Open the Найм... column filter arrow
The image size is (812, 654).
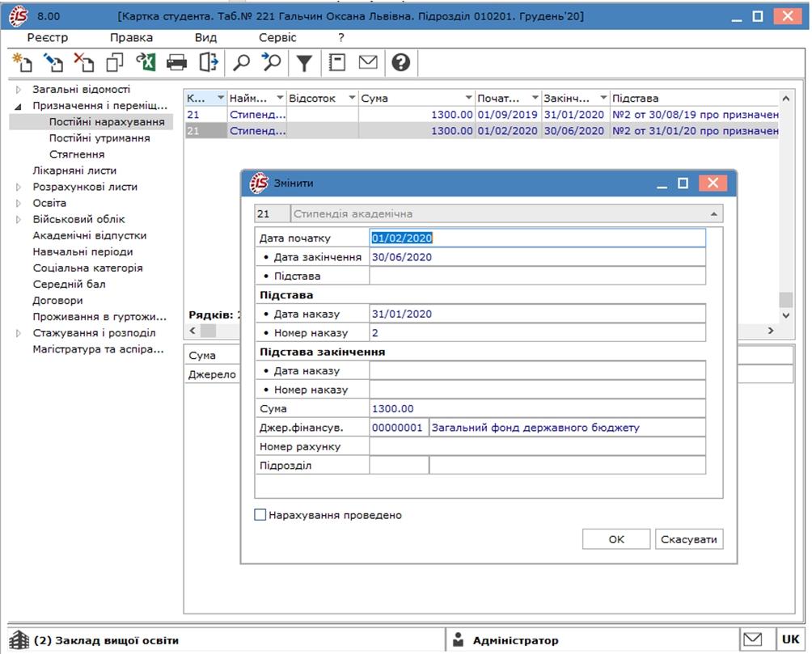click(280, 98)
